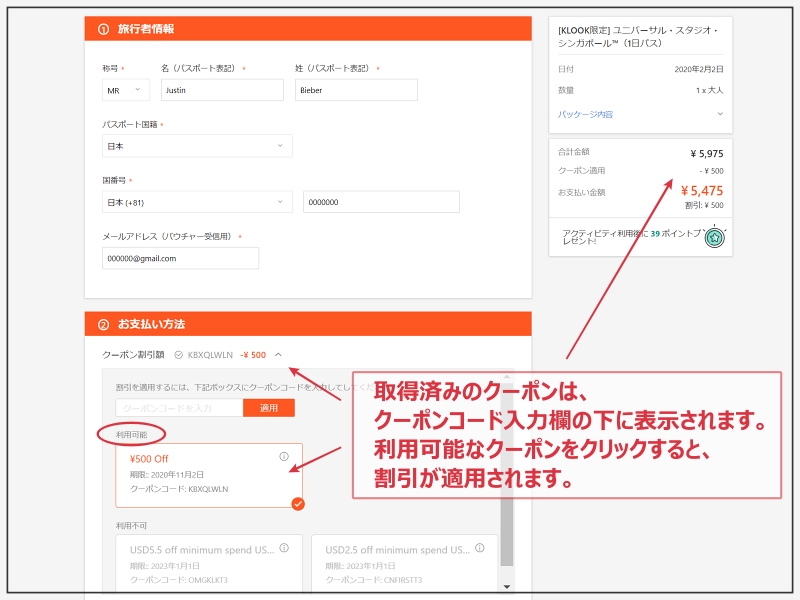
Task: Open info icon on USD2.5 off coupon
Action: tap(480, 548)
